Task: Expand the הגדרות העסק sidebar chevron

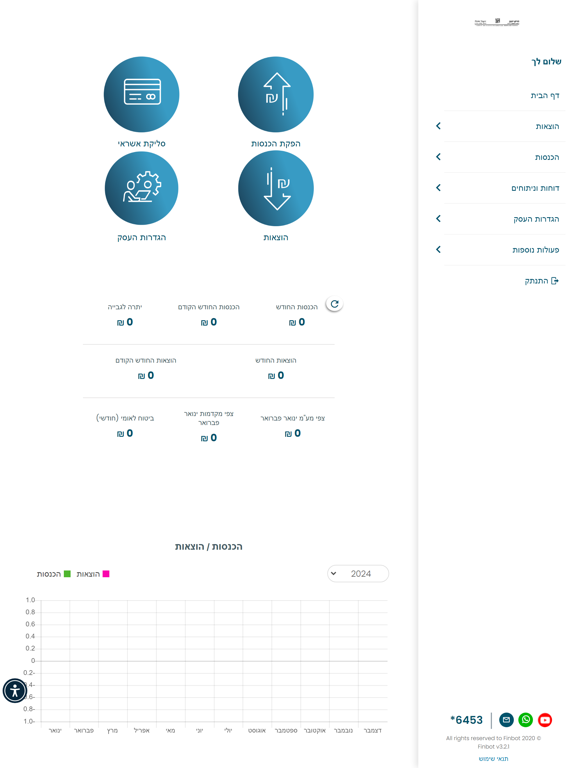Action: click(x=438, y=218)
